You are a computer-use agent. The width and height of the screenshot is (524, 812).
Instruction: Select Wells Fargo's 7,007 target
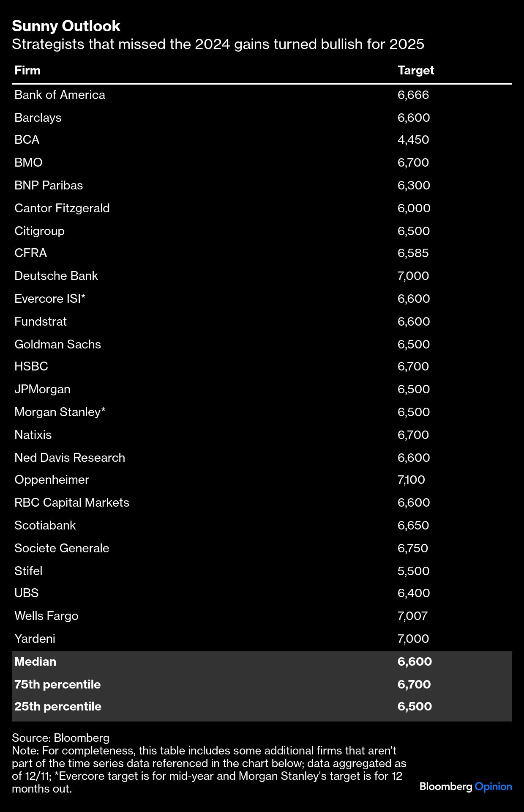[x=412, y=616]
